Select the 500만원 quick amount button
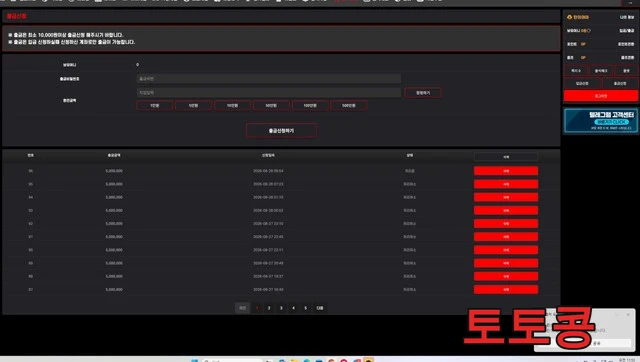 [x=349, y=106]
